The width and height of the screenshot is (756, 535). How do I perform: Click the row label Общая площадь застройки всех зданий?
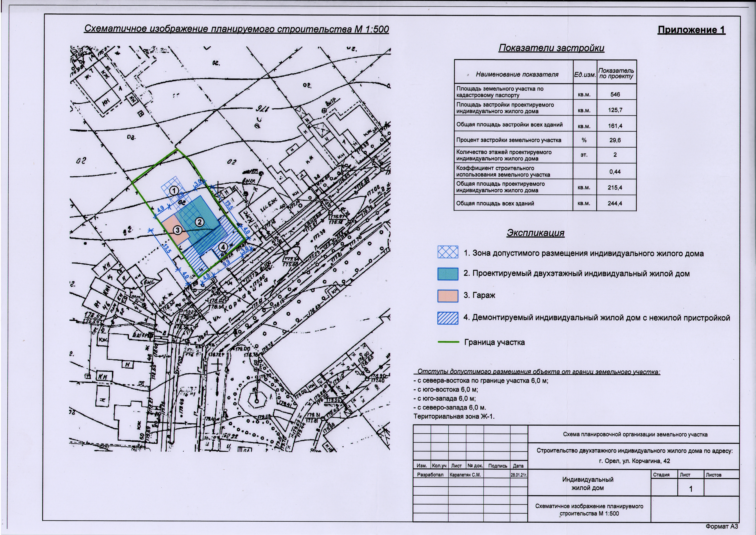click(509, 125)
